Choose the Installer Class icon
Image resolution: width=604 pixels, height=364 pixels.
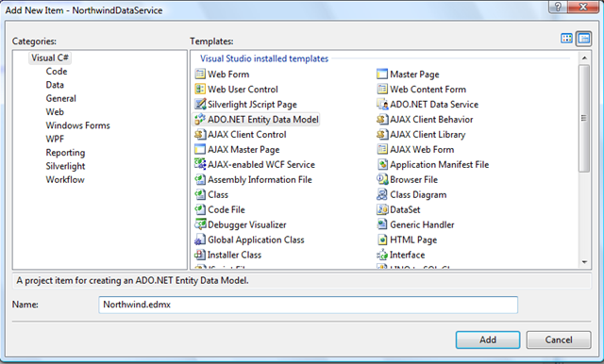[200, 255]
